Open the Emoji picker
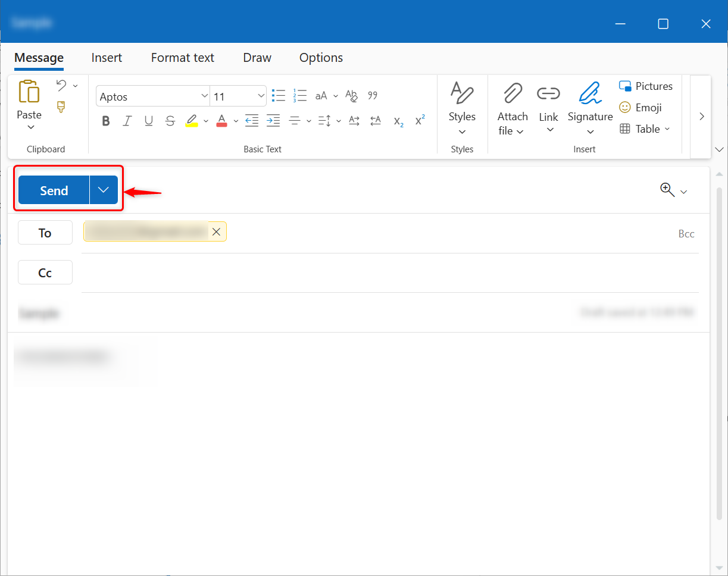The image size is (728, 576). tap(640, 108)
